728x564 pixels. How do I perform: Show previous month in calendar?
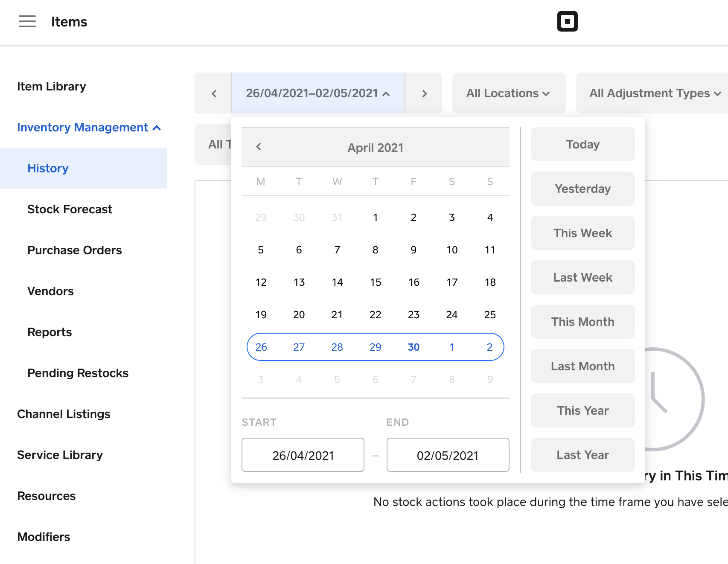259,147
